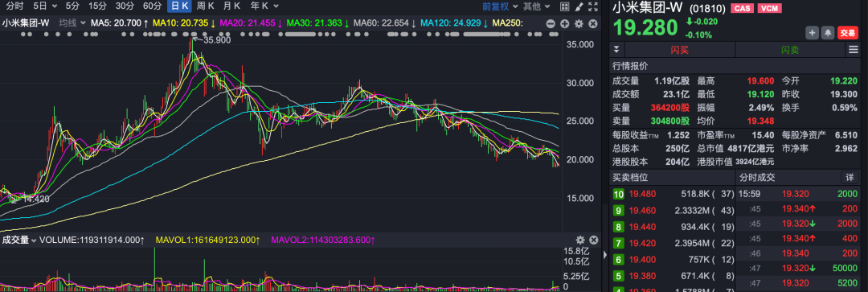Click the MA60: 22.654 label
Image resolution: width=868 pixels, height=292 pixels.
[x=385, y=23]
